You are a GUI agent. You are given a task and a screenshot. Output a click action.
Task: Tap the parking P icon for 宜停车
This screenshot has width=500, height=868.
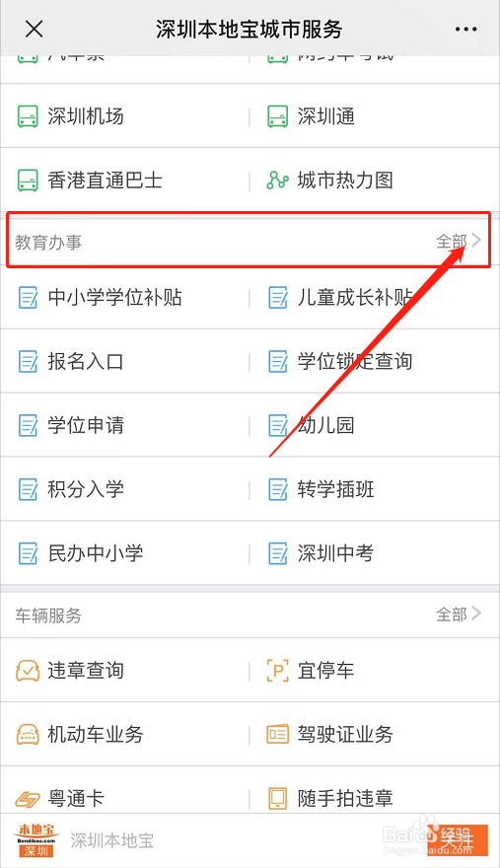pyautogui.click(x=278, y=671)
